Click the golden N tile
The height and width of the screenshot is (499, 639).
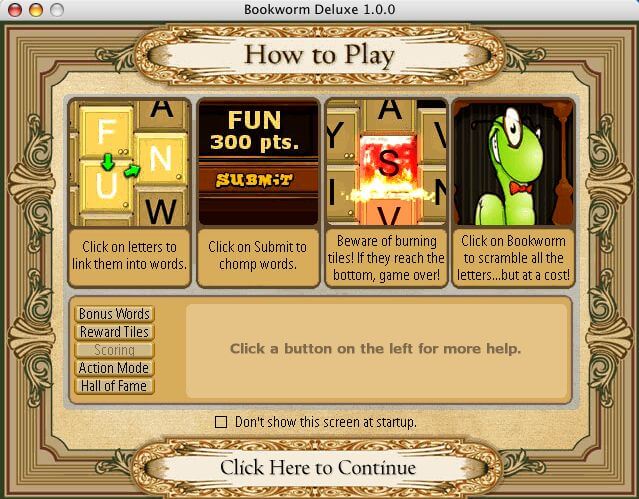pos(161,159)
